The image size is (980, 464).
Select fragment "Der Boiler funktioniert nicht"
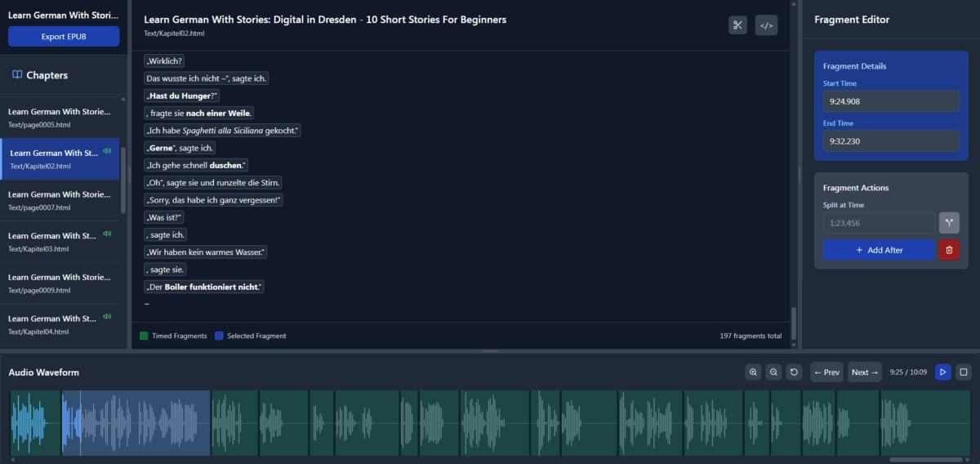[x=204, y=287]
